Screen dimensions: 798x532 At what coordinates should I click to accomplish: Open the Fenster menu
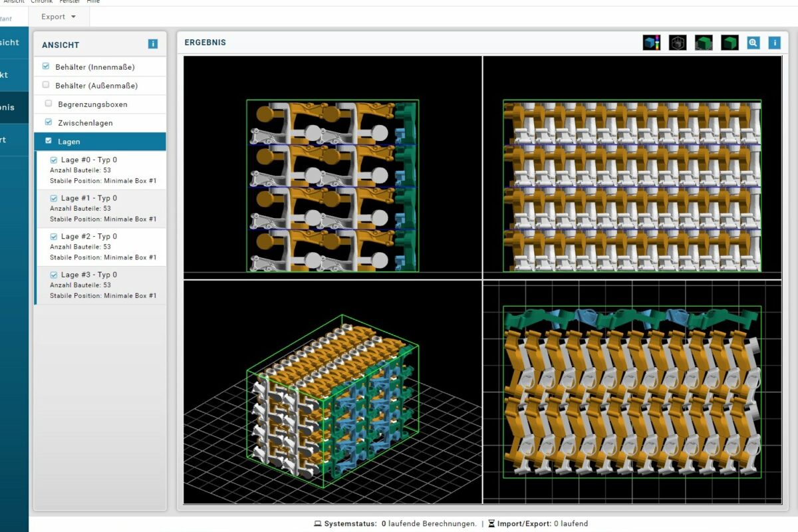pyautogui.click(x=69, y=1)
